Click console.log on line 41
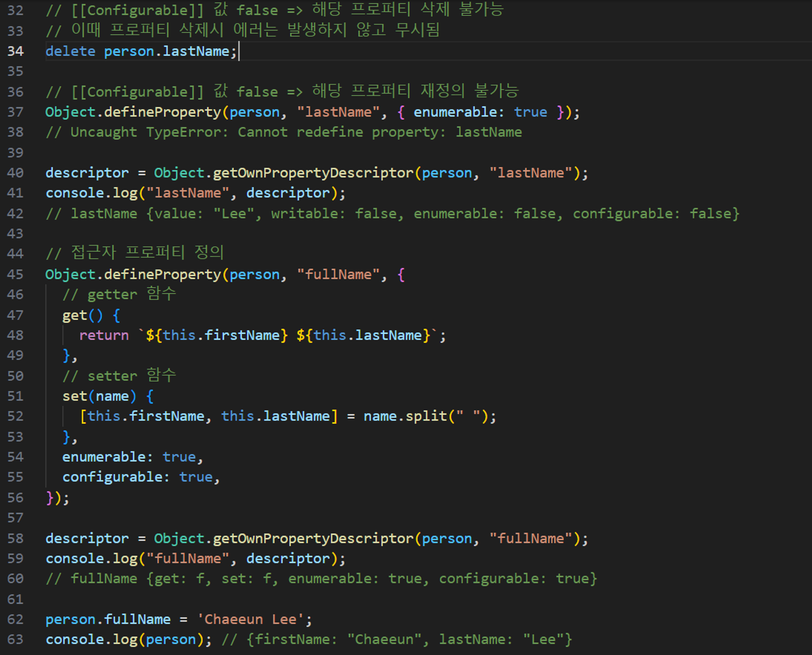 [91, 193]
